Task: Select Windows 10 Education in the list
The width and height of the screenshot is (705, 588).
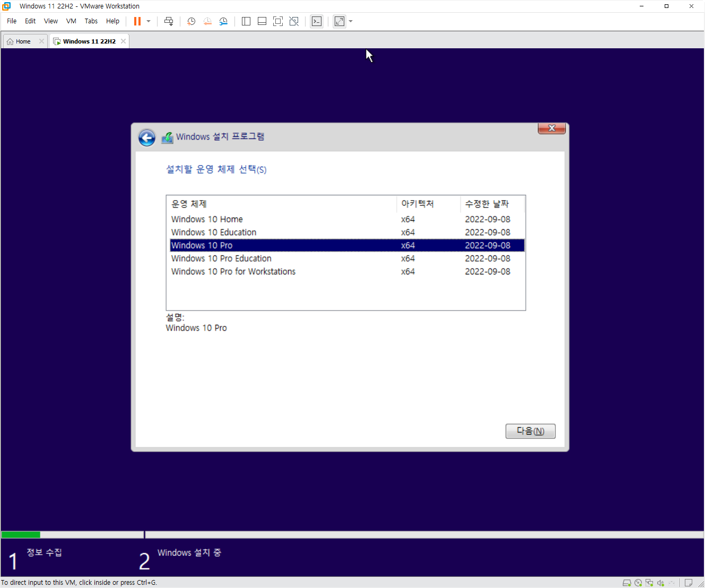Action: [347, 232]
